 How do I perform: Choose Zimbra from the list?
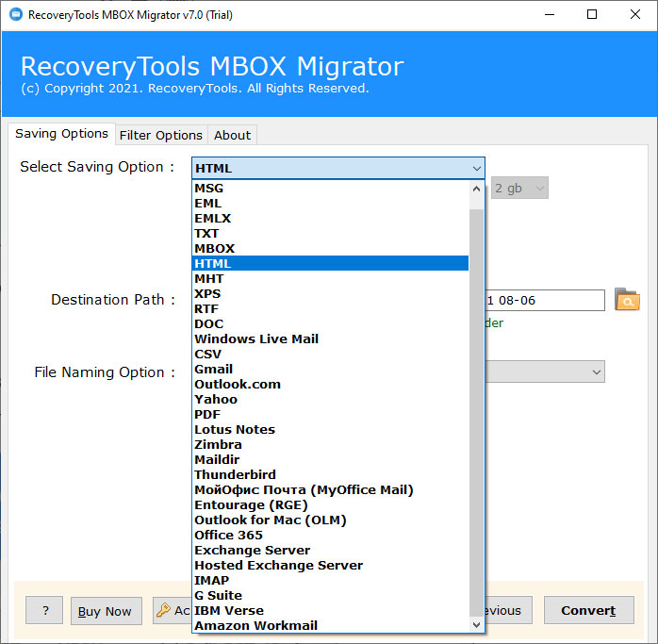click(330, 445)
